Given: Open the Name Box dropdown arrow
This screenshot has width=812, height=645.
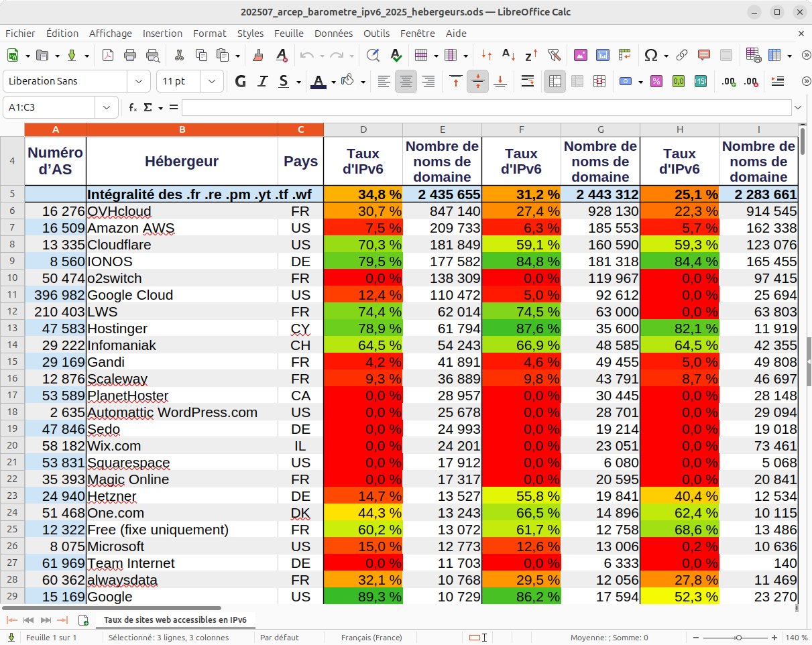Looking at the screenshot, I should (107, 107).
